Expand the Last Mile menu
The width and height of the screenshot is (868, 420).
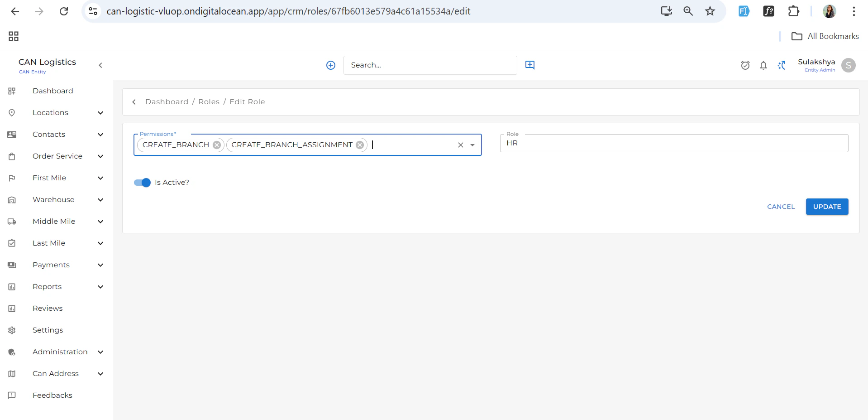point(57,243)
